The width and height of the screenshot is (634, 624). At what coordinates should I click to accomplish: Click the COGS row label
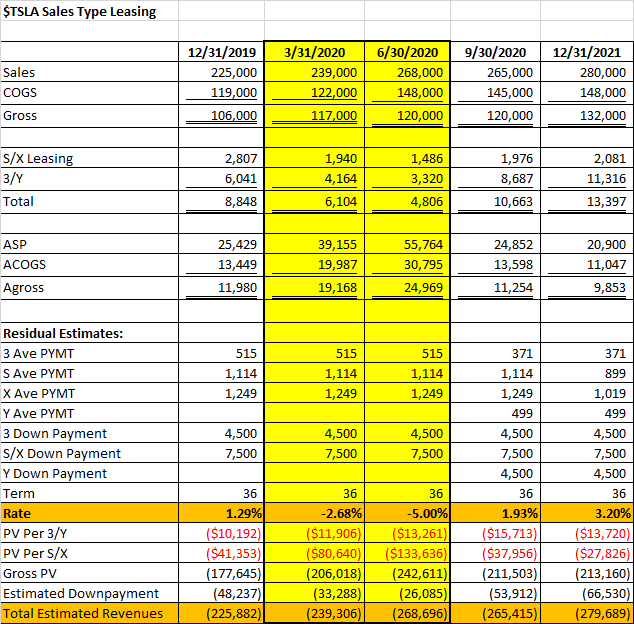coord(20,93)
